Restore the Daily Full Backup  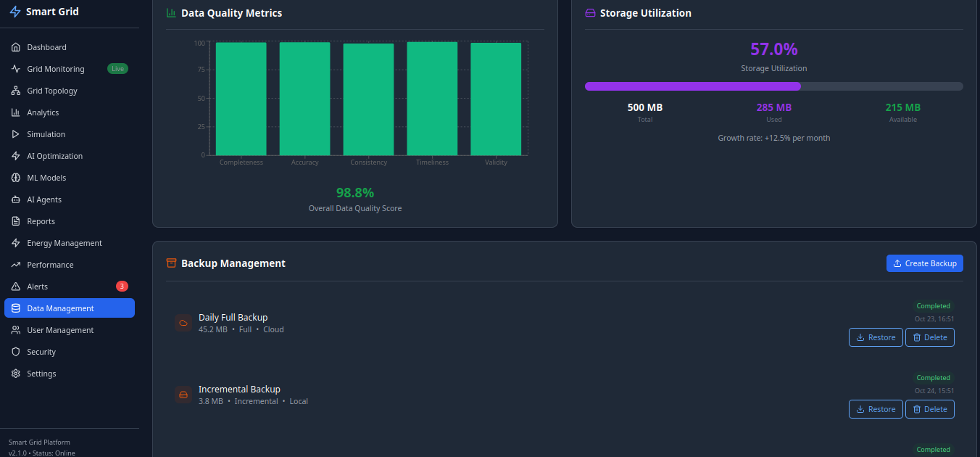876,337
